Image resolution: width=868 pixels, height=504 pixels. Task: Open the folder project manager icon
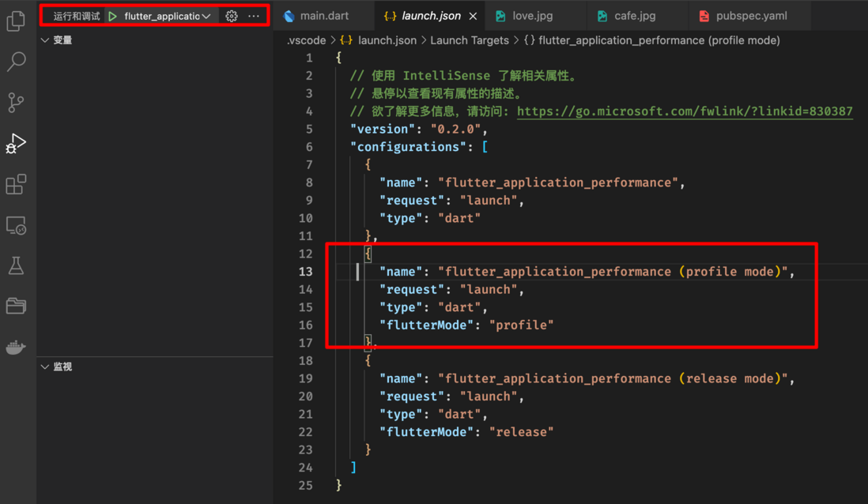pos(16,306)
